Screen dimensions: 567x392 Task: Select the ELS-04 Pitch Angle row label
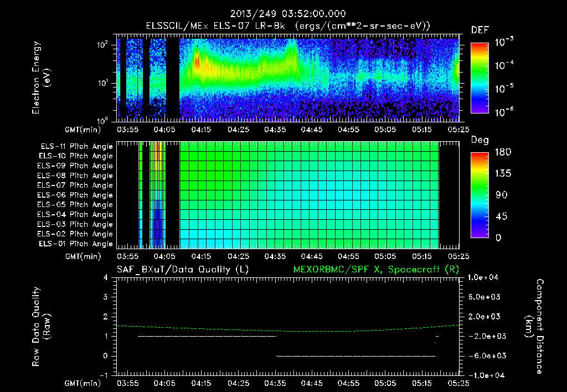75,214
